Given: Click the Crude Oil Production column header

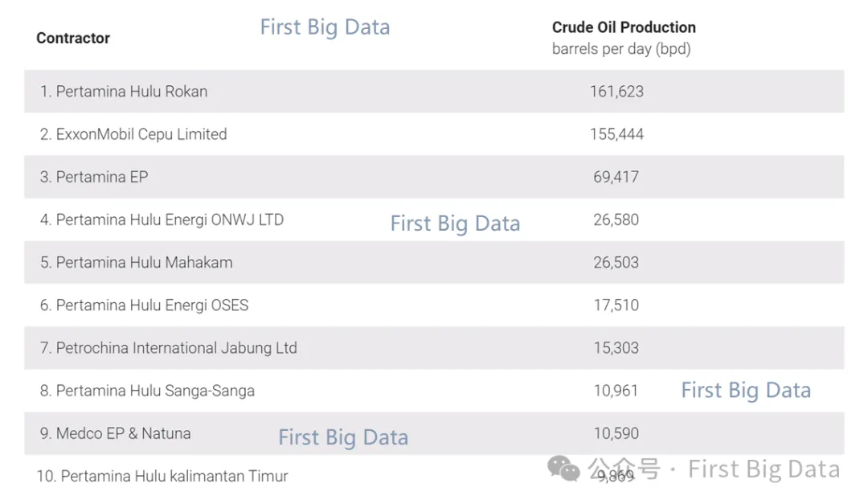Looking at the screenshot, I should (624, 27).
